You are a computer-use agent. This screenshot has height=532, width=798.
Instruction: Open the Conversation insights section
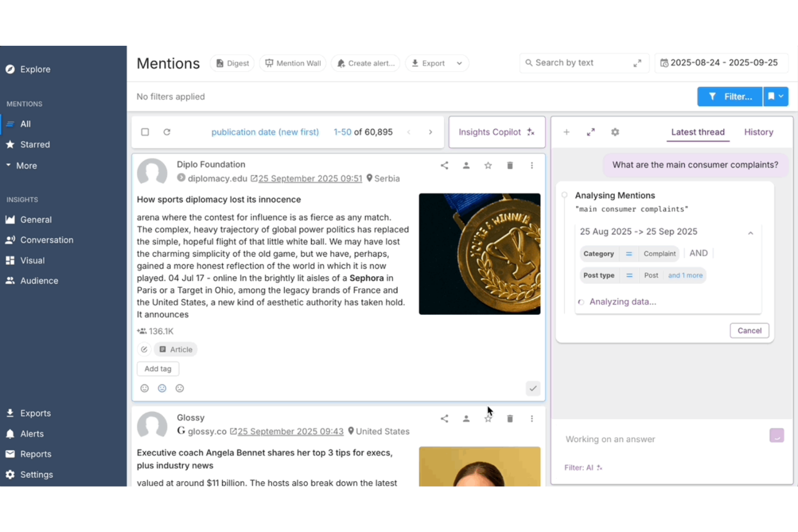coord(47,239)
